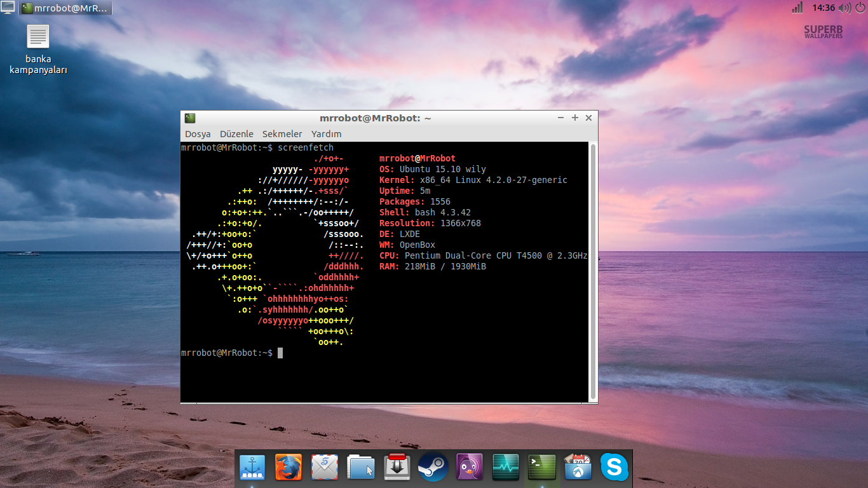Click the terminal icon in the dock

pyautogui.click(x=542, y=468)
